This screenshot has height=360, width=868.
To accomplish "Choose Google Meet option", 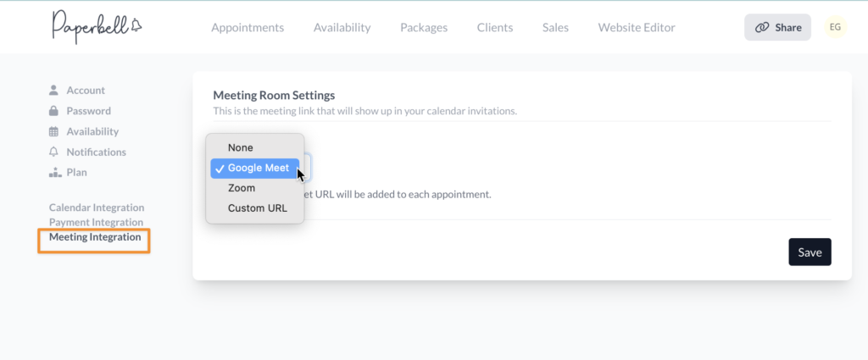I will [x=258, y=168].
